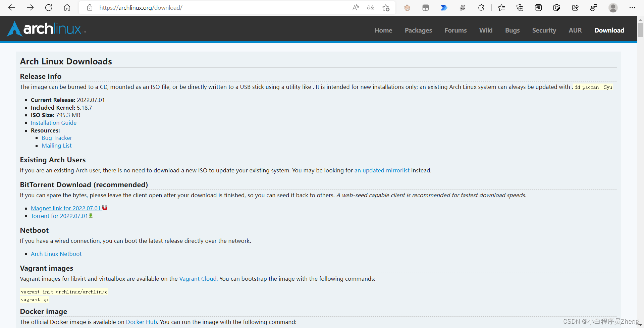Click 'Arch Linux Downloads' heading
644x328 pixels.
tap(66, 61)
